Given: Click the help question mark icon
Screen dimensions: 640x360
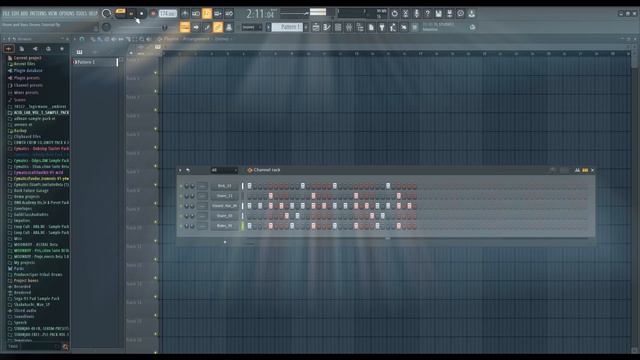Looking at the screenshot, I should pos(427,13).
